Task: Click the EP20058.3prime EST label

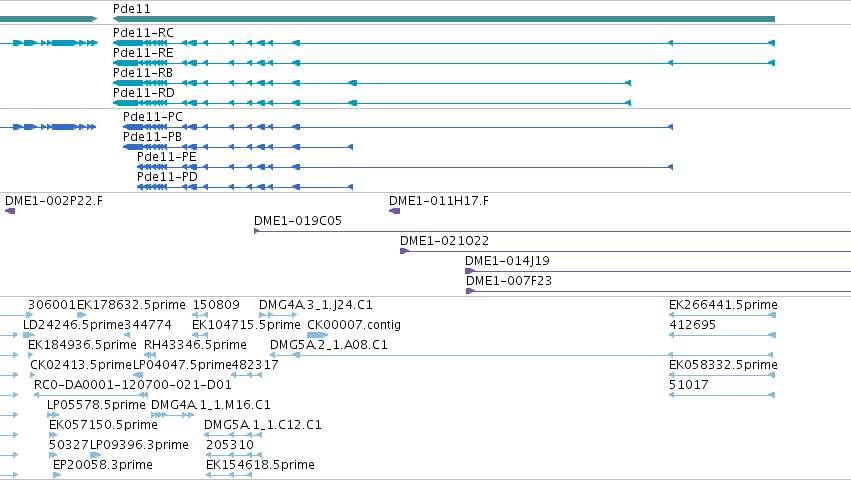Action: (x=103, y=466)
